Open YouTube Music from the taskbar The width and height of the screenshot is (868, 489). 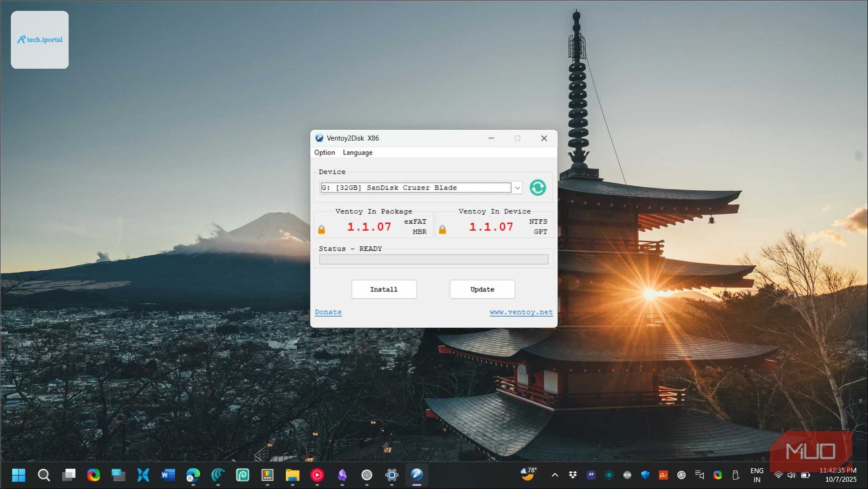coord(317,475)
